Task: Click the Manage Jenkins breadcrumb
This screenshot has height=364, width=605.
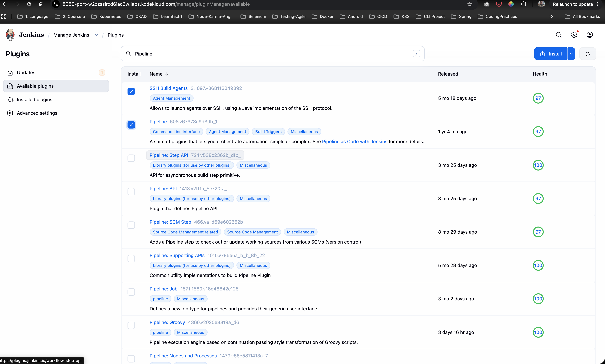Action: [x=71, y=35]
